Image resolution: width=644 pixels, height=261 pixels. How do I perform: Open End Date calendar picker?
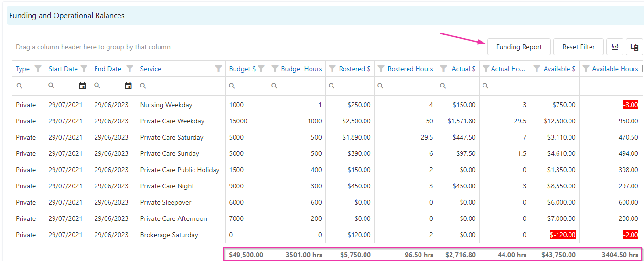[128, 86]
